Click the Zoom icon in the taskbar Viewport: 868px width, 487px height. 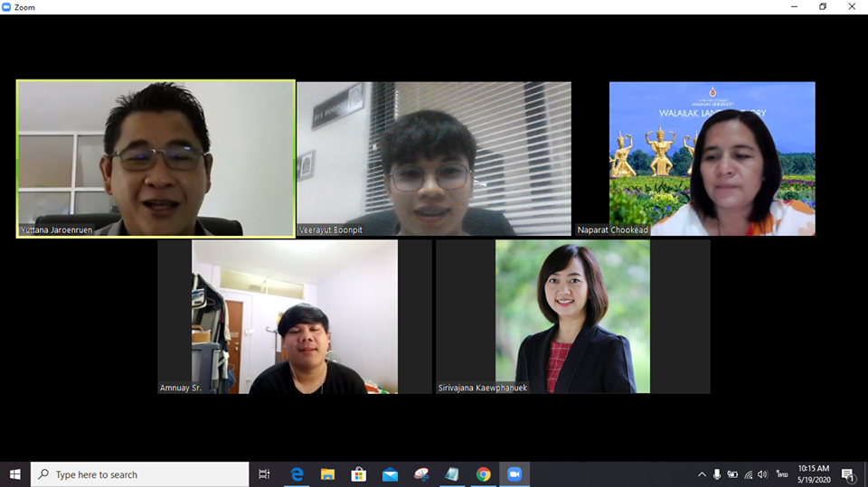click(x=514, y=474)
